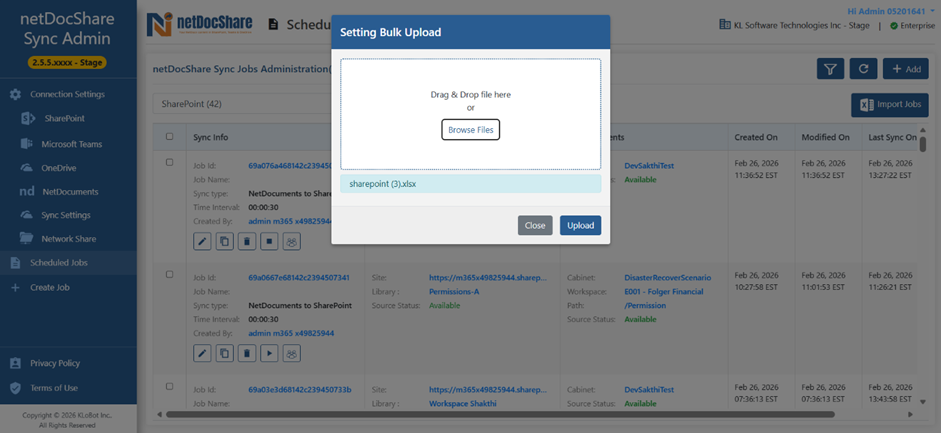Delete job 69a0667e68142c2394507341 via trash icon
The image size is (941, 433).
[x=247, y=354]
